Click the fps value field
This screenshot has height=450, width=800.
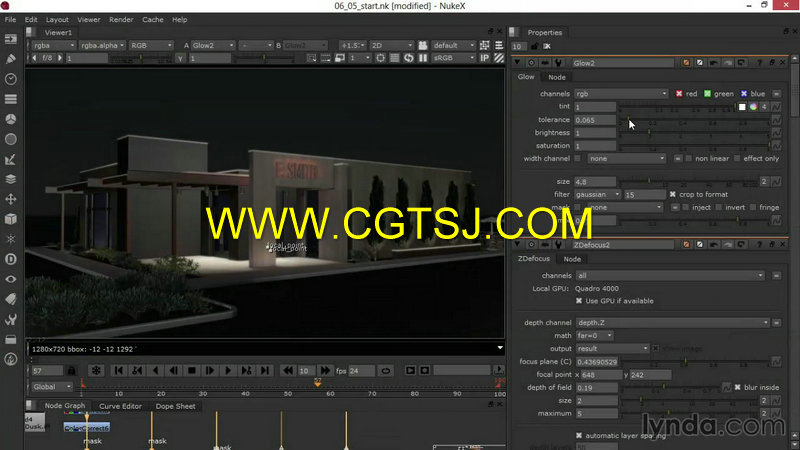tap(361, 371)
